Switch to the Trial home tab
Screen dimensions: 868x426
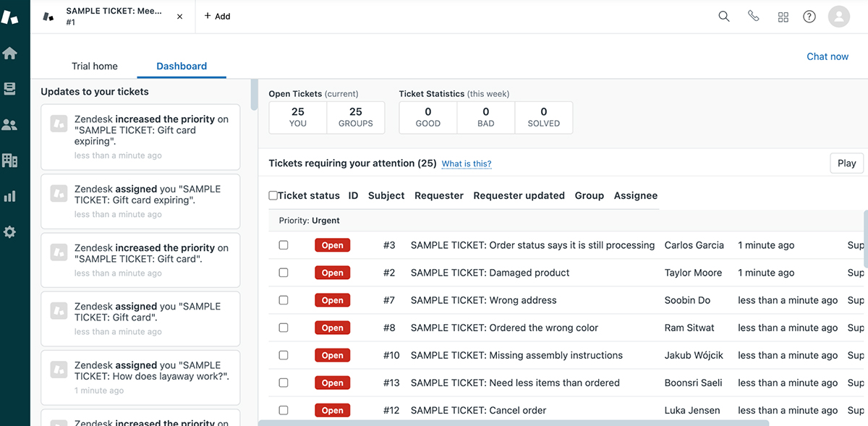tap(94, 66)
